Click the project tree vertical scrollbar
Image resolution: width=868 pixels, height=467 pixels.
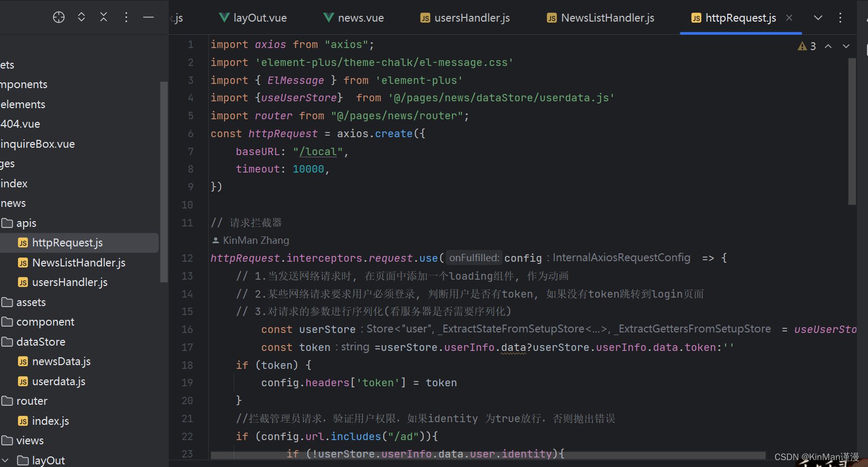point(163,182)
